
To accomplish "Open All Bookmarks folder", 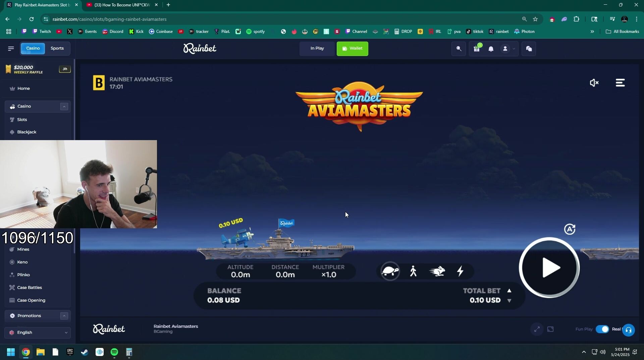I will click(x=622, y=32).
